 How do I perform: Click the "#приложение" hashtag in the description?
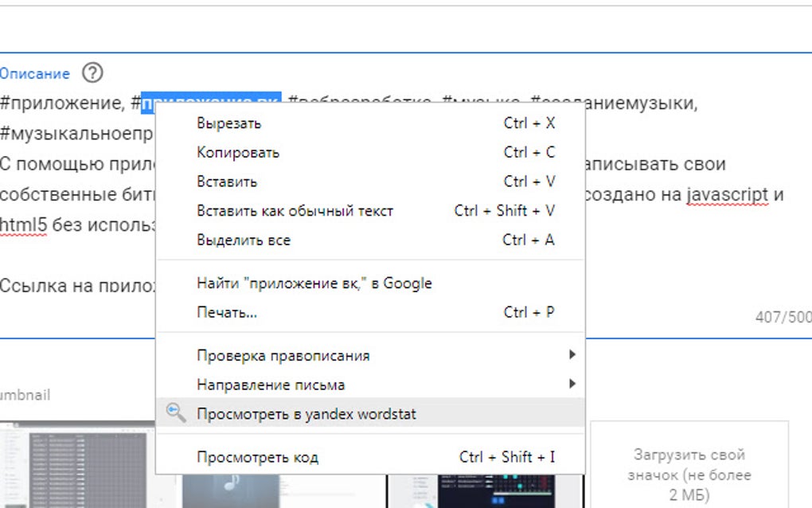tap(59, 100)
